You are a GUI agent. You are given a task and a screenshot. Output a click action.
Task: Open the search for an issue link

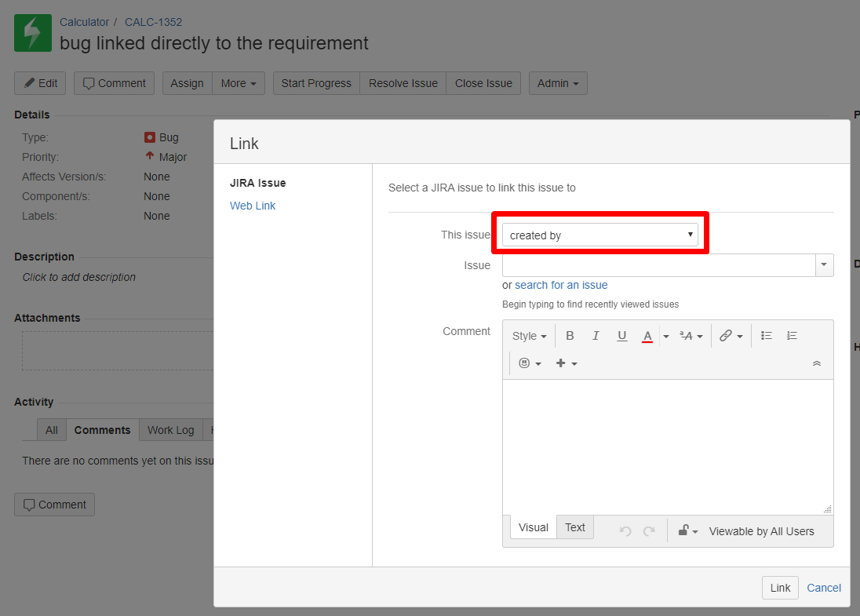pos(561,285)
